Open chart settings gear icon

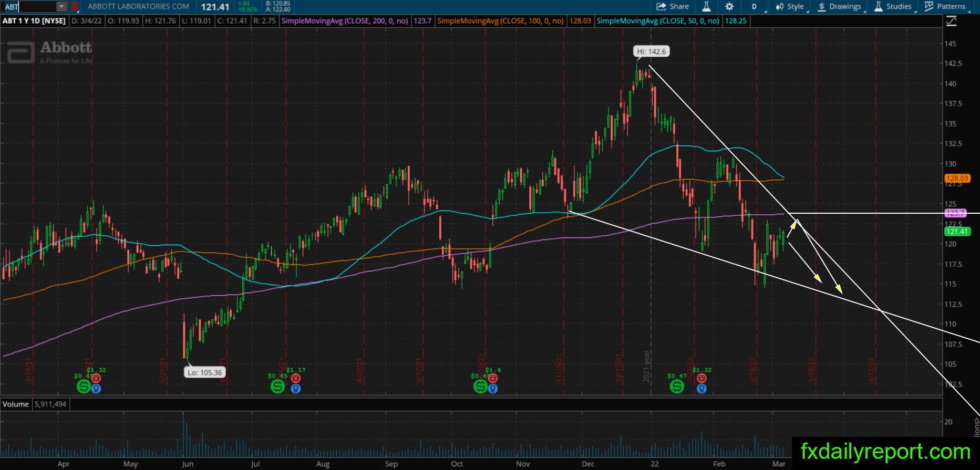point(729,7)
